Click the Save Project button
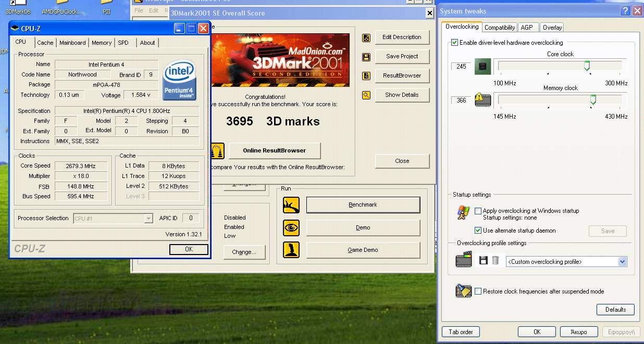Image resolution: width=644 pixels, height=344 pixels. tap(402, 57)
